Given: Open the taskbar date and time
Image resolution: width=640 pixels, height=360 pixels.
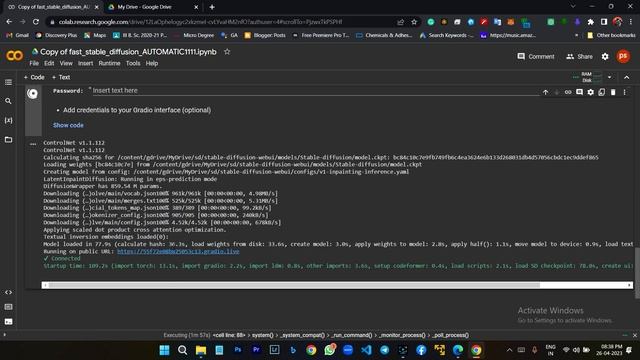Looking at the screenshot, I should pyautogui.click(x=609, y=350).
